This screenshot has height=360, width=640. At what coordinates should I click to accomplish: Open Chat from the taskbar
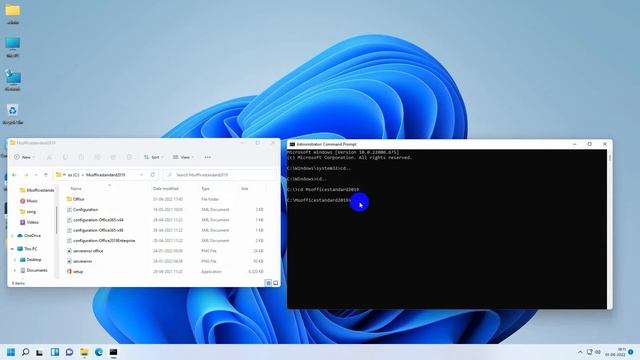69,352
